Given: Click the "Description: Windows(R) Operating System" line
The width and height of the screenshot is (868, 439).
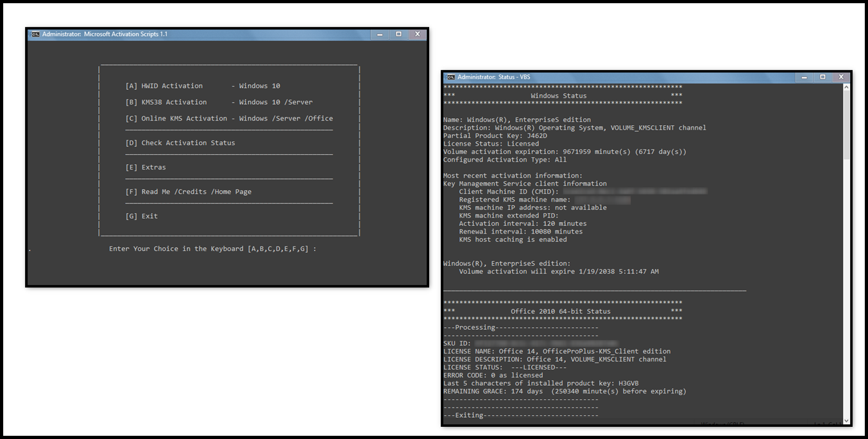Looking at the screenshot, I should pyautogui.click(x=575, y=128).
